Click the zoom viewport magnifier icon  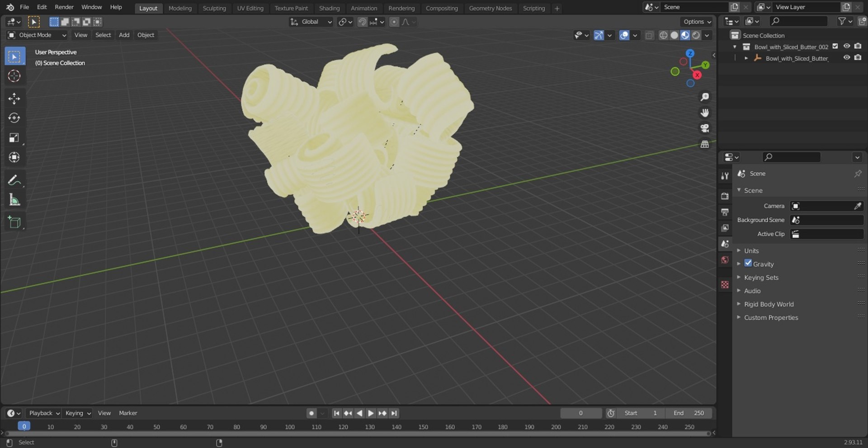pos(704,97)
